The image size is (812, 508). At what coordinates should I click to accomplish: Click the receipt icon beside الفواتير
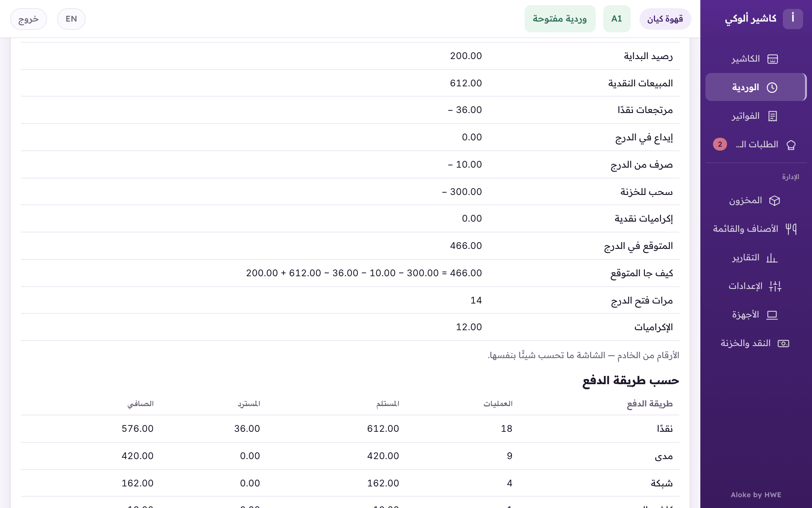[772, 116]
